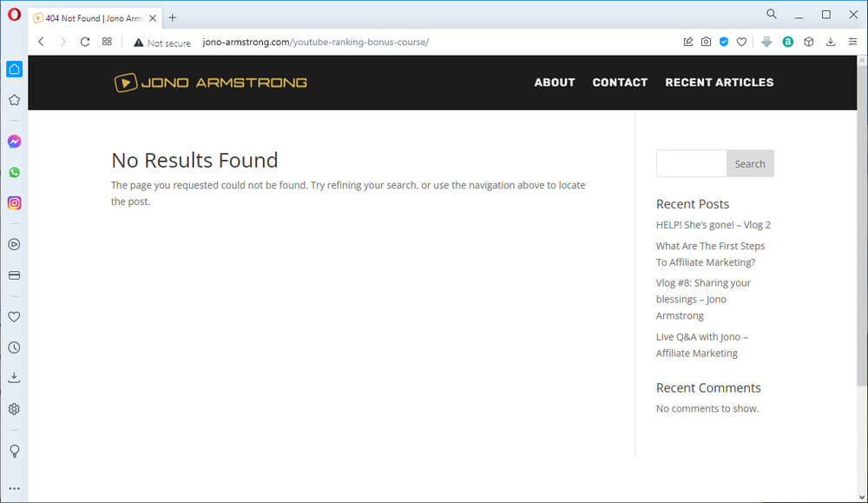The height and width of the screenshot is (503, 868).
Task: Open 'What Are The First Steps' post link
Action: [710, 255]
